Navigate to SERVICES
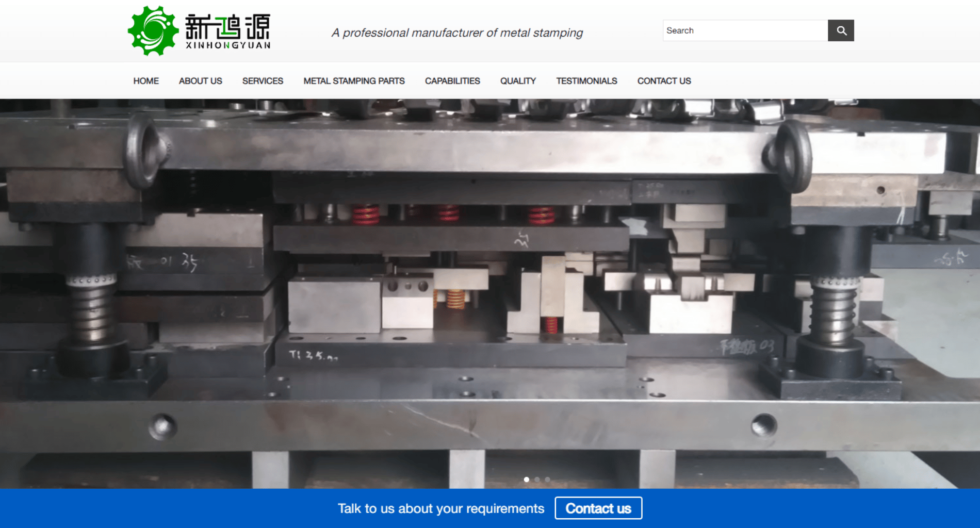Viewport: 980px width, 528px height. (263, 81)
